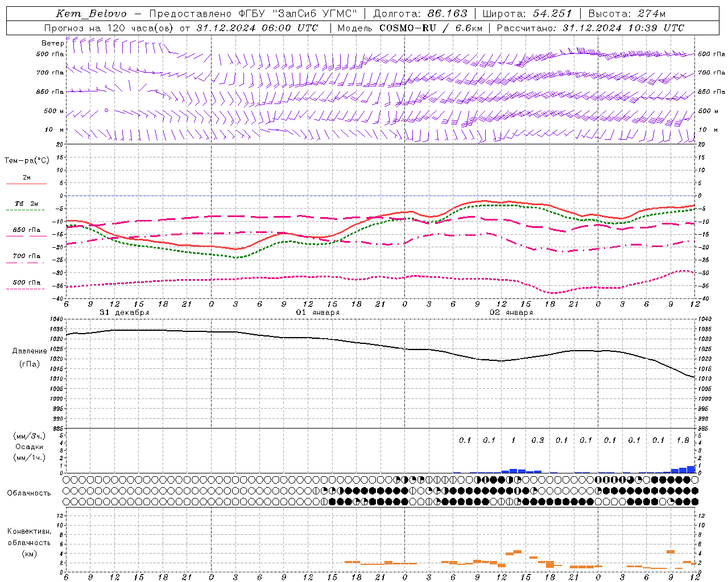Screen dimensions: 728x582
Task: Click the computed time "Рассчитано: 31.12.2024 10:39 UTC"
Action: (590, 28)
